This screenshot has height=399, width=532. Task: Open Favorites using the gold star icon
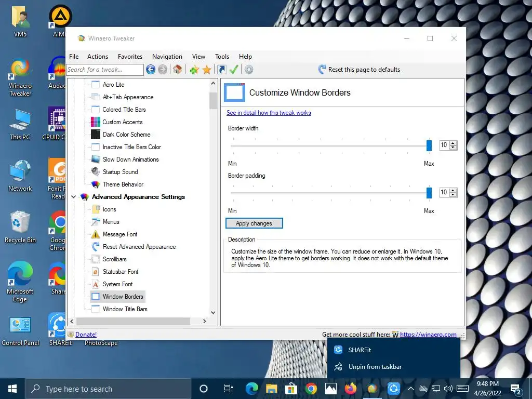tap(207, 70)
